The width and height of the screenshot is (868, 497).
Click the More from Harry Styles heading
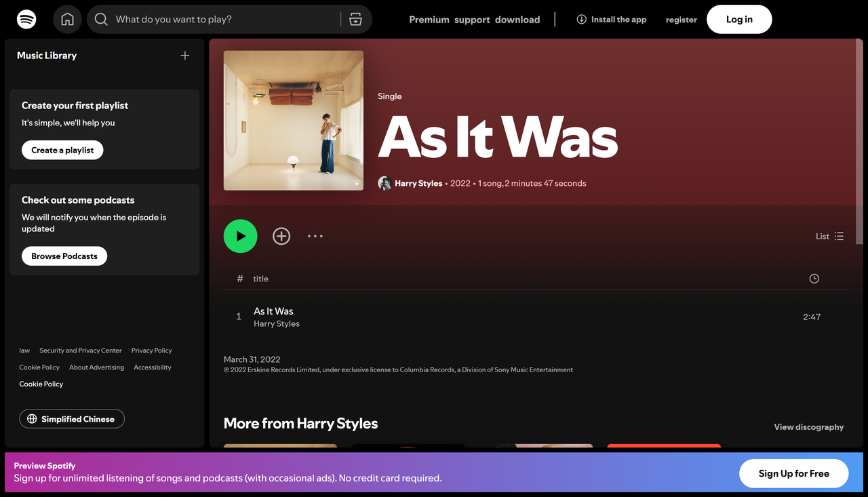[301, 424]
